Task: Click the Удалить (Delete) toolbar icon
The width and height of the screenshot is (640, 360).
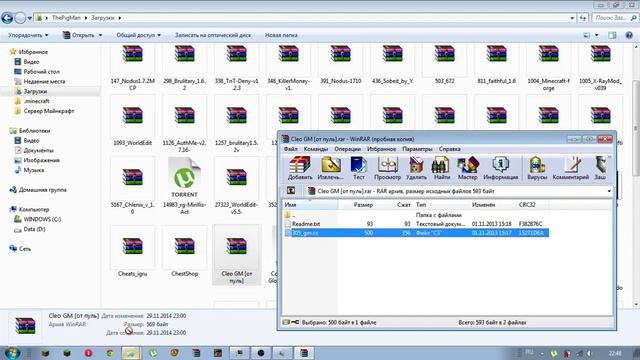Action: [x=416, y=168]
